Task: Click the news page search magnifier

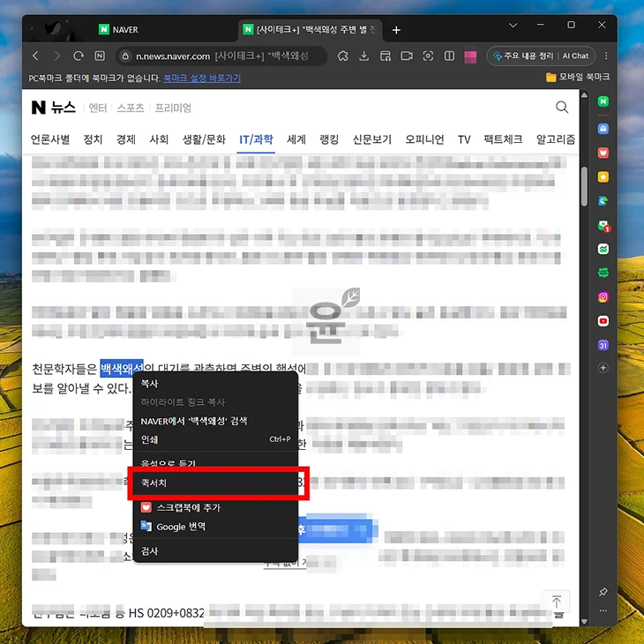Action: click(562, 108)
